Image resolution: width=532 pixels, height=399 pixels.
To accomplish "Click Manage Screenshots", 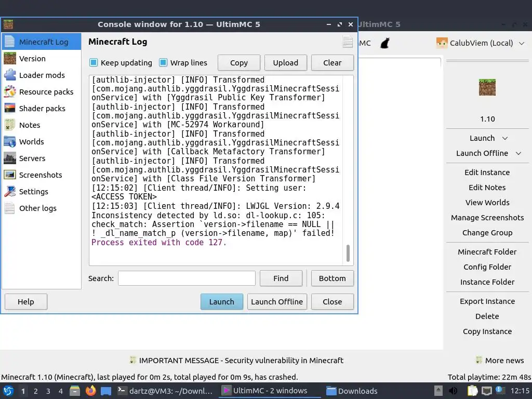I will pyautogui.click(x=487, y=218).
